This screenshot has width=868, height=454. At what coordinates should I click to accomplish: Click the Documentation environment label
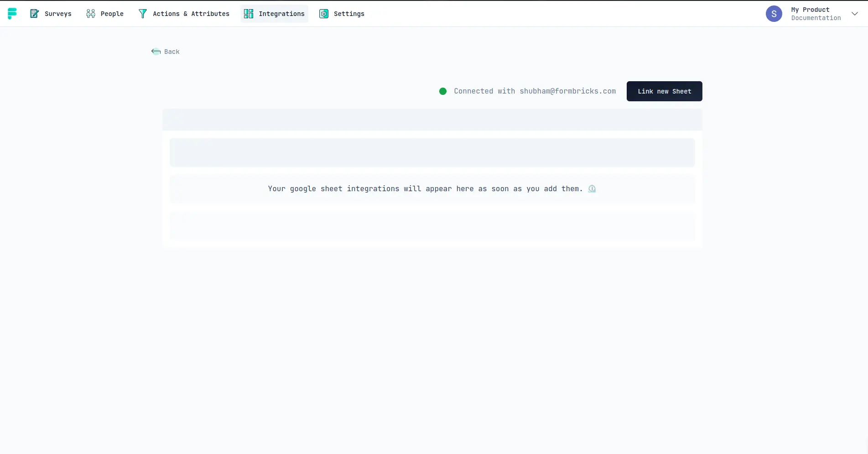point(816,18)
